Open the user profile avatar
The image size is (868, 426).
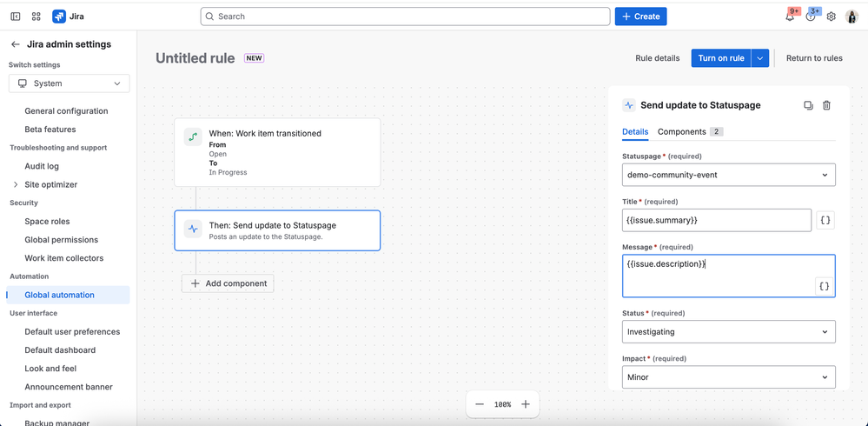(851, 17)
